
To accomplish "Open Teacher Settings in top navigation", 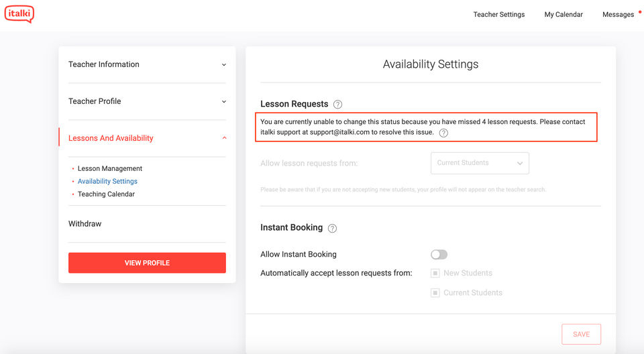I will coord(498,14).
